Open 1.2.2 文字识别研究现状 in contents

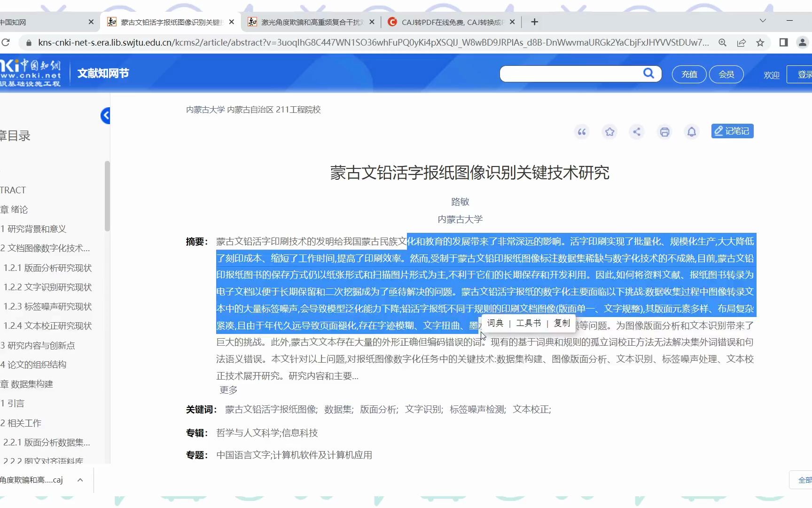point(47,287)
